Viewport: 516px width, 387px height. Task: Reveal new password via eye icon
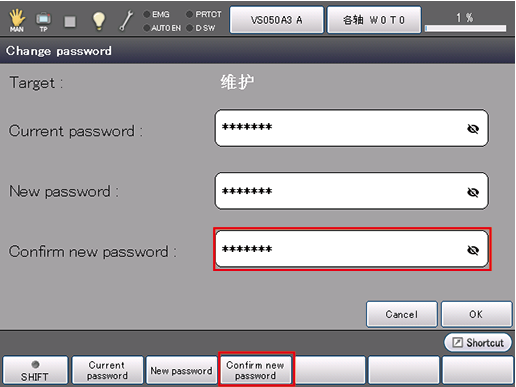pos(473,192)
